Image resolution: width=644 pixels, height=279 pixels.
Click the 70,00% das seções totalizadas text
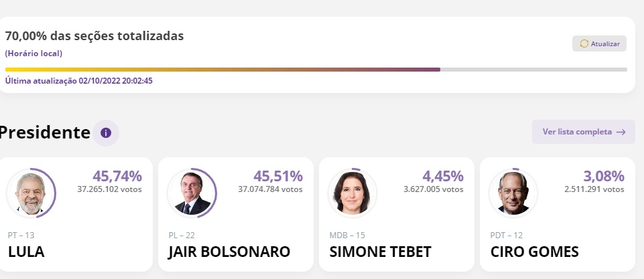(x=94, y=36)
